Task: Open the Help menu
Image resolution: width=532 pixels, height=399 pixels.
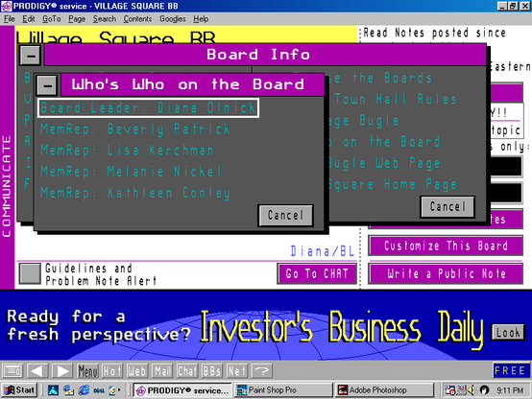Action: [x=201, y=19]
